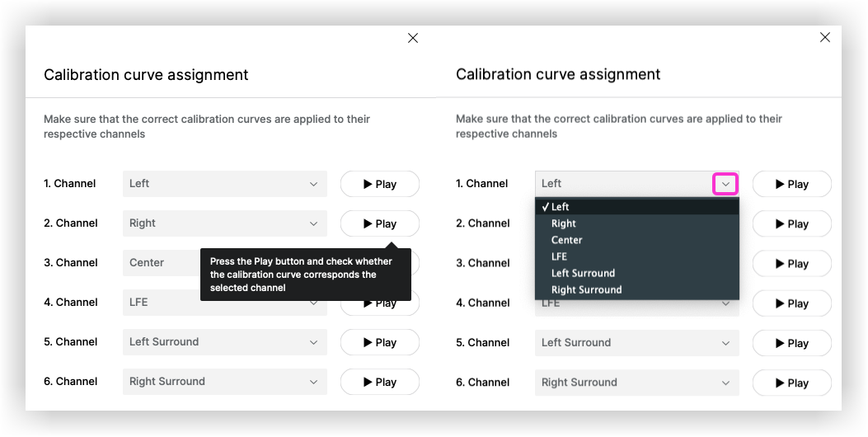Close the right calibration dialog
This screenshot has width=868, height=437.
pos(825,37)
